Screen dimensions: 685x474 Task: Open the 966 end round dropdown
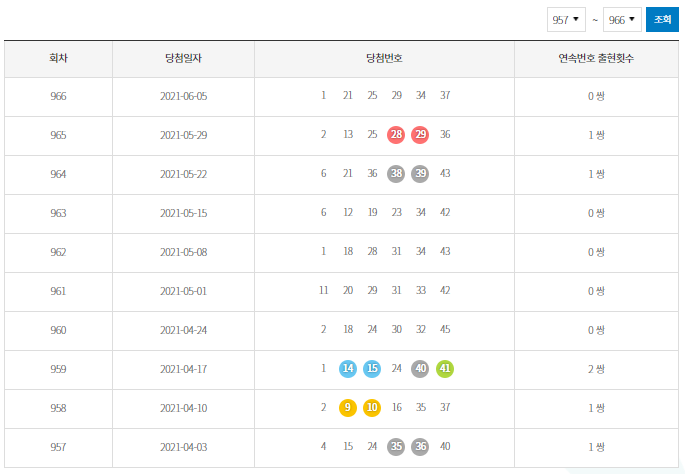tap(622, 20)
